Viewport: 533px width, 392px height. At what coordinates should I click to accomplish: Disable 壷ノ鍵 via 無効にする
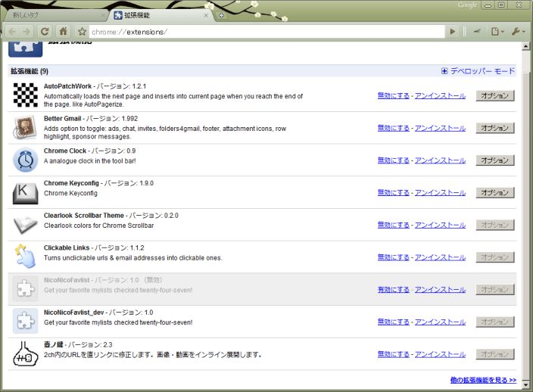pyautogui.click(x=393, y=354)
